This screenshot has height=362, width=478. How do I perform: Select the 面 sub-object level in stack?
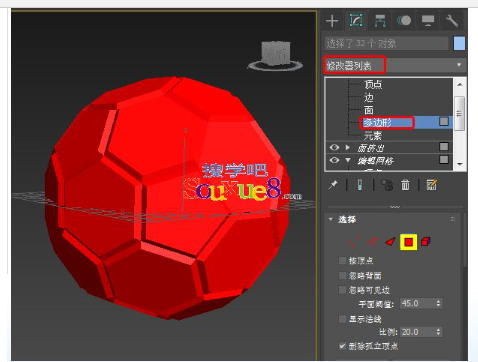(369, 110)
